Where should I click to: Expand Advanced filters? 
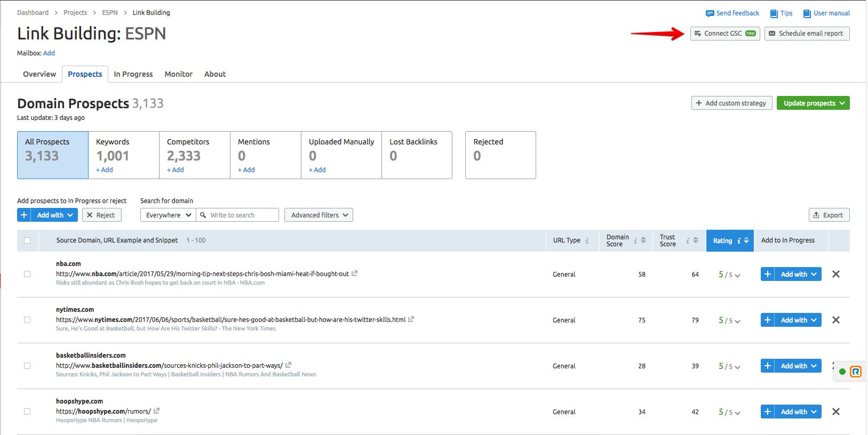(318, 215)
